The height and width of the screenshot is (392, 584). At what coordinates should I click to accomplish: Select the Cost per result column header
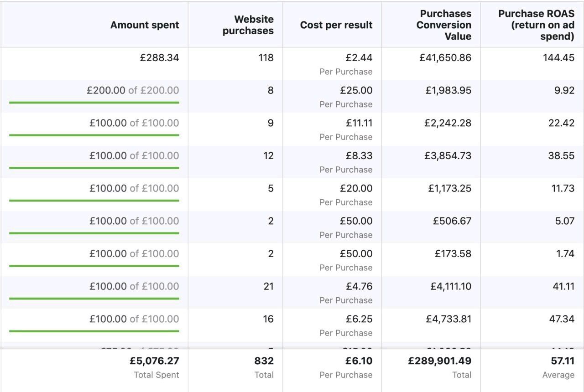336,25
